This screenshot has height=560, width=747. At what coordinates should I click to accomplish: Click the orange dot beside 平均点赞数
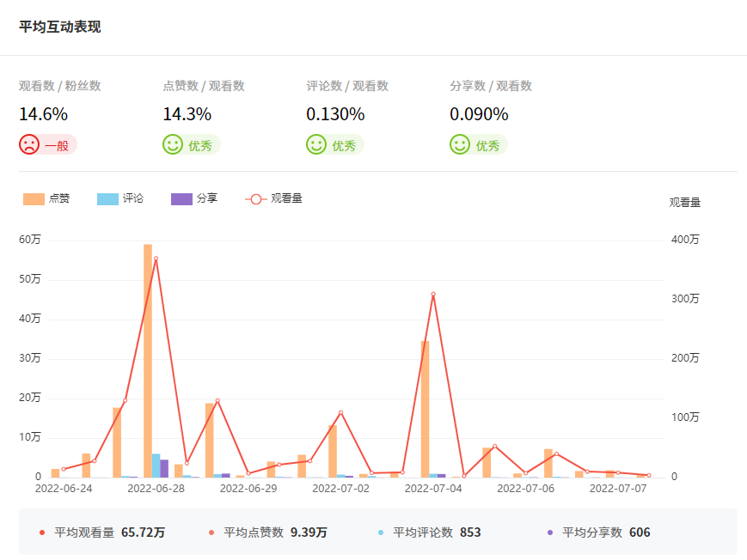pyautogui.click(x=211, y=533)
